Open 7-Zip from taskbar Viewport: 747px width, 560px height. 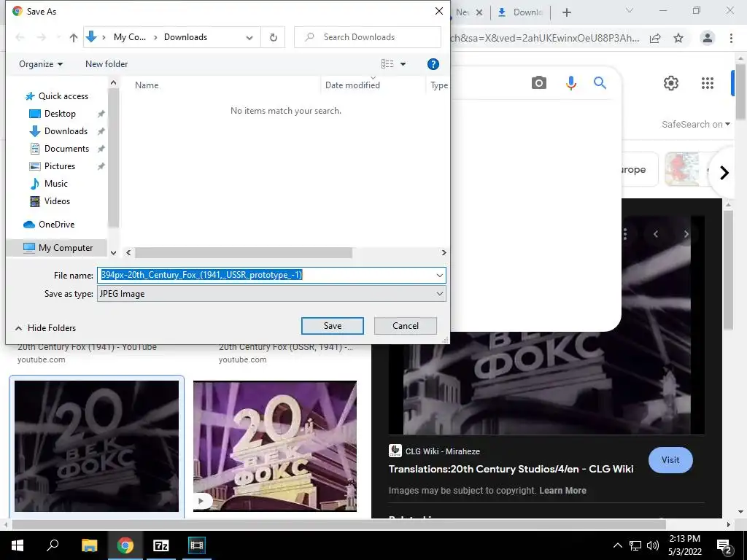(161, 545)
